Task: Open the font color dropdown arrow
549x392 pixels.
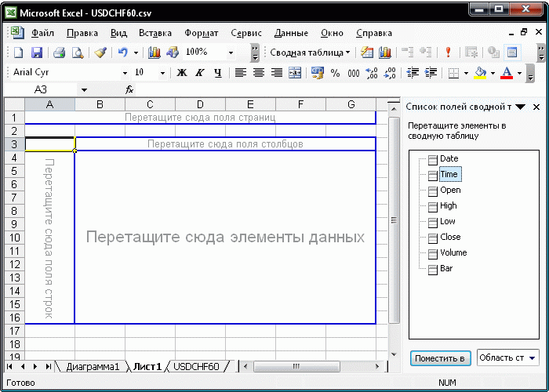Action: coord(519,73)
